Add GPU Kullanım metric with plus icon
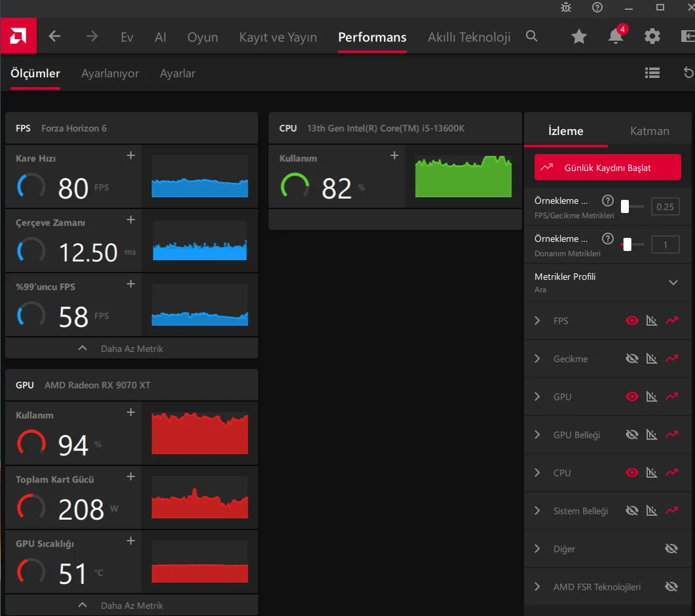The width and height of the screenshot is (695, 616). [131, 412]
